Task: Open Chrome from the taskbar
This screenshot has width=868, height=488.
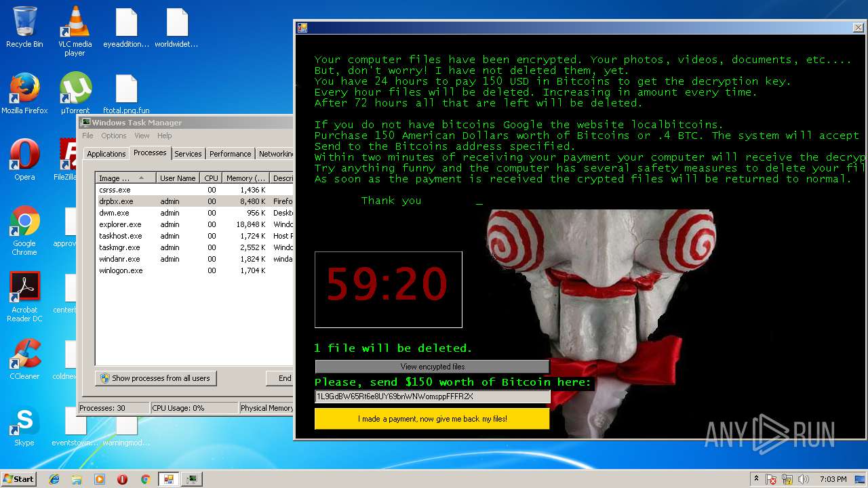Action: point(145,479)
